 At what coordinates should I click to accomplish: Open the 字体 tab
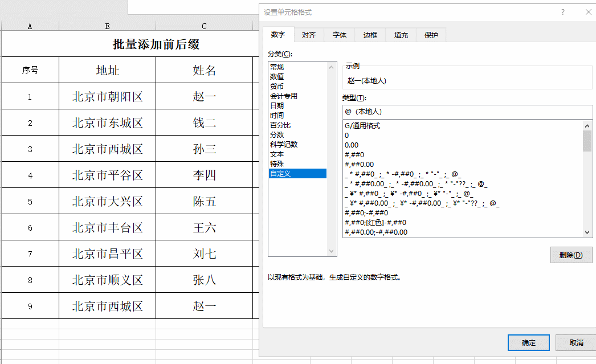[x=340, y=35]
